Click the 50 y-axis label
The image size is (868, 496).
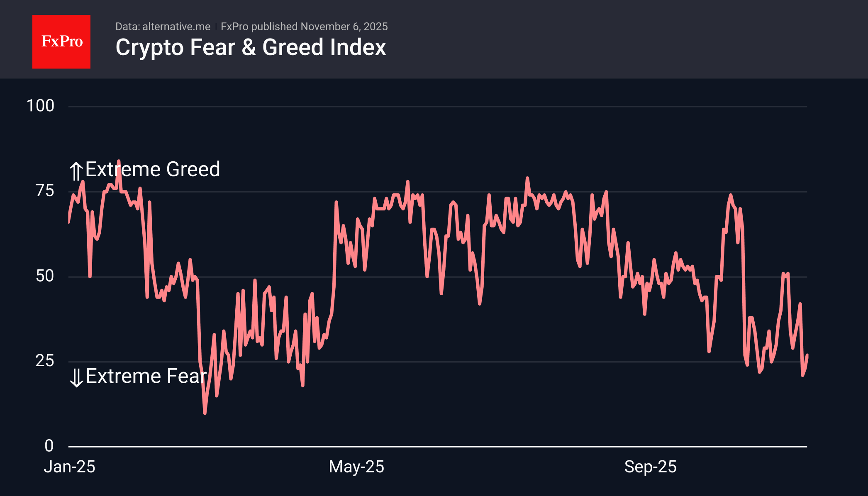[x=45, y=276]
